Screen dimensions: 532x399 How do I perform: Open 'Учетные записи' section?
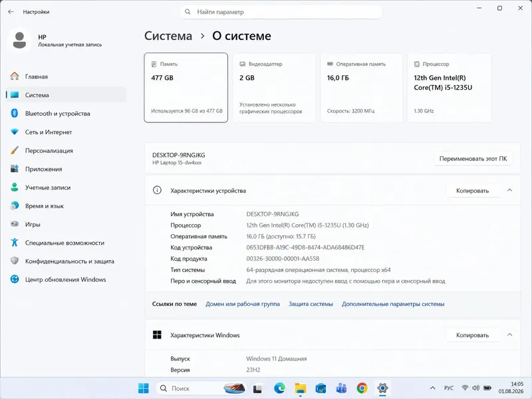pos(66,188)
